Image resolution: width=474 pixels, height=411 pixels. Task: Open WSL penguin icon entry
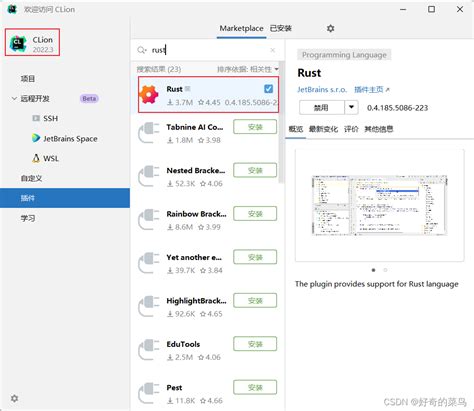36,158
